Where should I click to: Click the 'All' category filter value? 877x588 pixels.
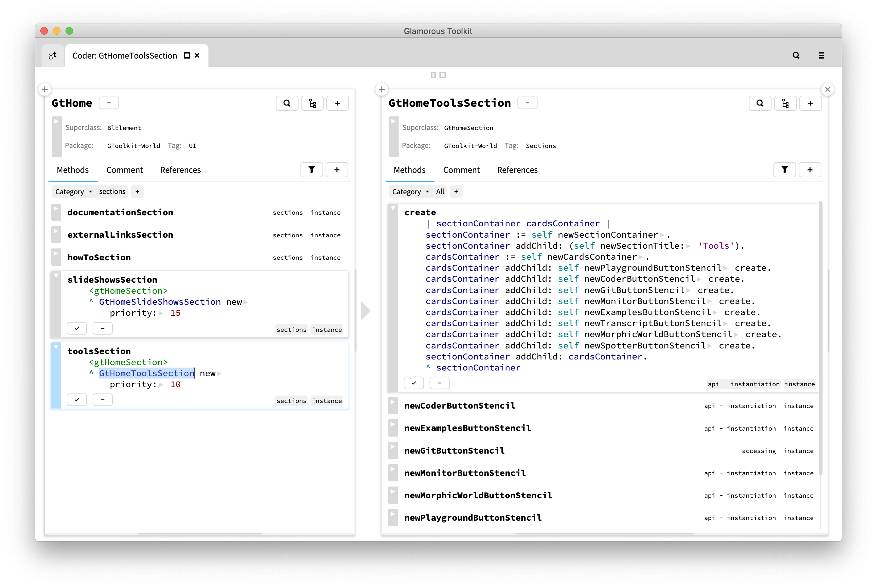[440, 192]
